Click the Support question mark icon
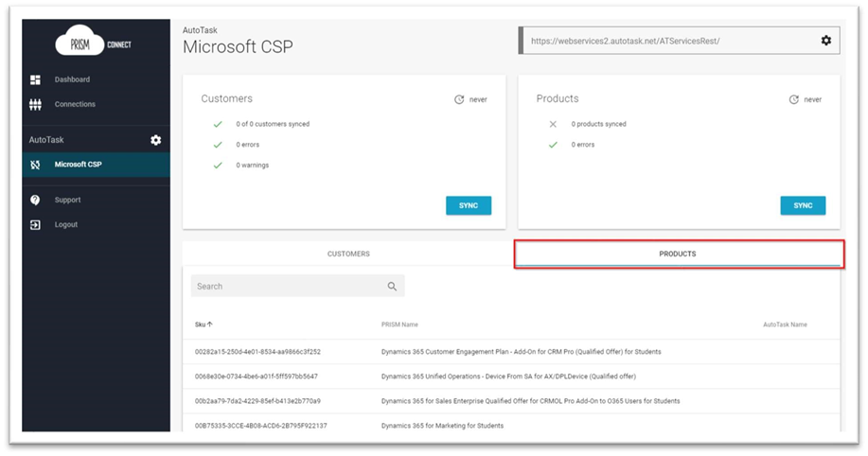Viewport: 868px width, 456px height. tap(36, 200)
